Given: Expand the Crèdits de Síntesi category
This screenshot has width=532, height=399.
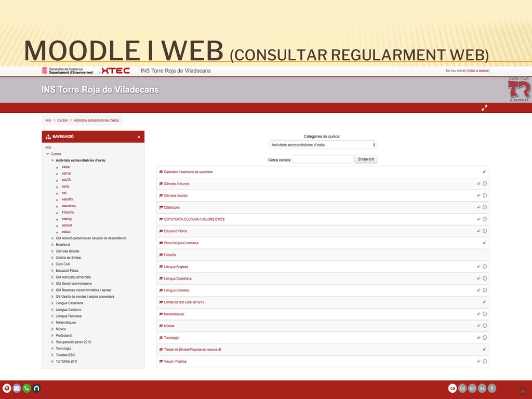Looking at the screenshot, I should click(52, 258).
